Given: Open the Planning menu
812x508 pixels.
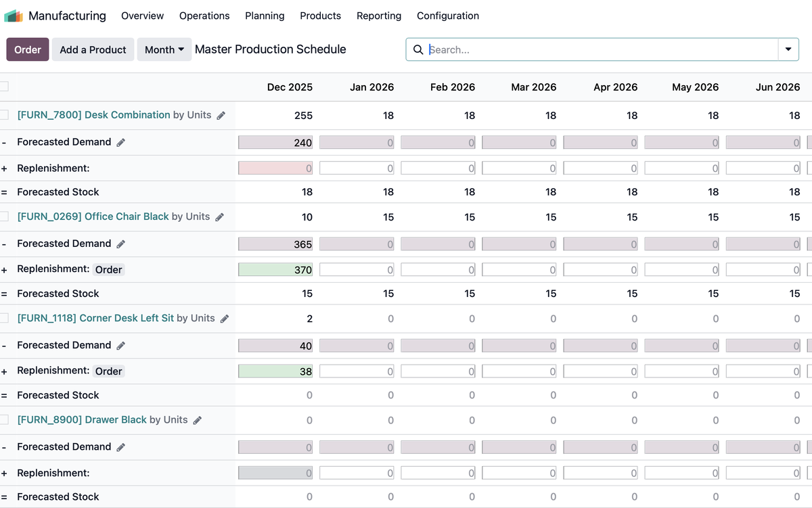Looking at the screenshot, I should coord(265,16).
